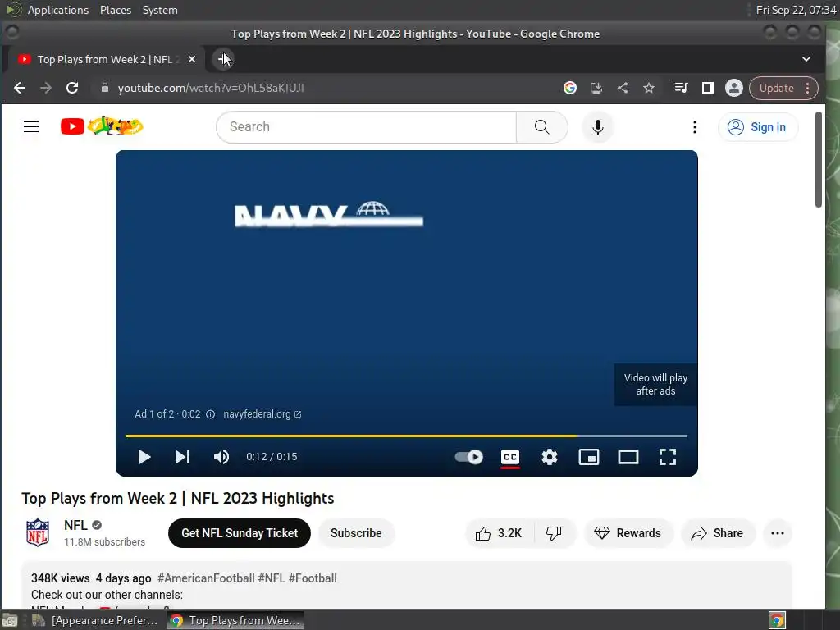The image size is (840, 630).
Task: Mute the video volume speaker
Action: coord(221,457)
